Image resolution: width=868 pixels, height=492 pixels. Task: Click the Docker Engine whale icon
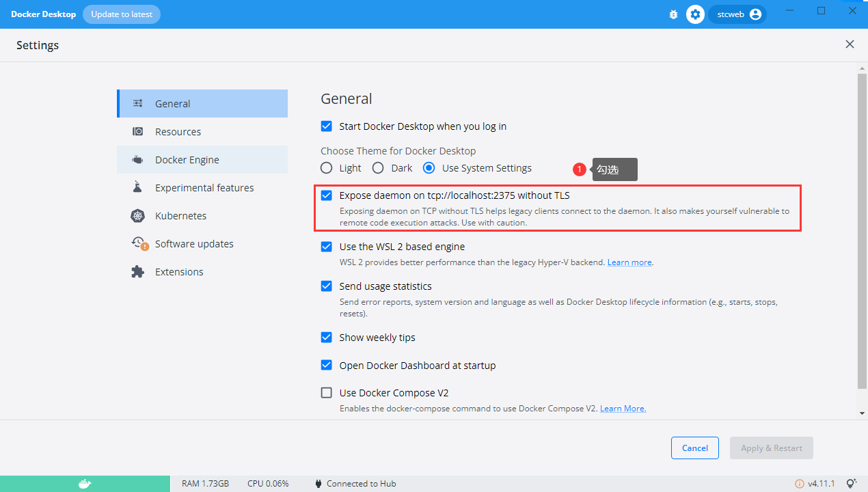coord(137,160)
